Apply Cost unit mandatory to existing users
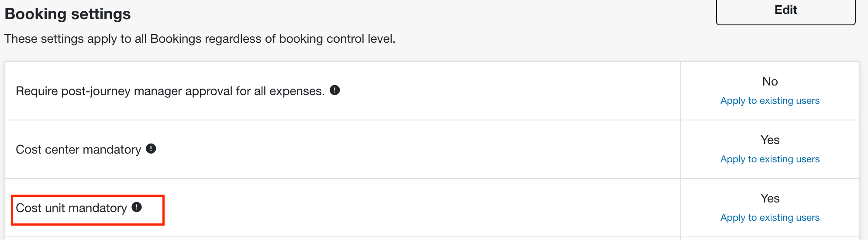 click(x=770, y=218)
